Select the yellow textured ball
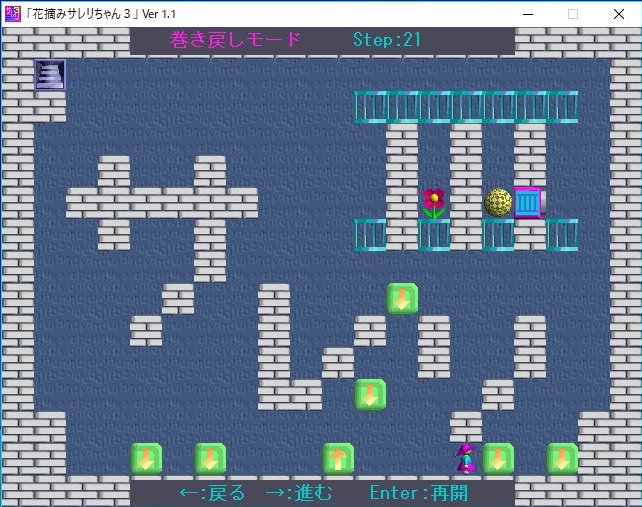 [498, 203]
